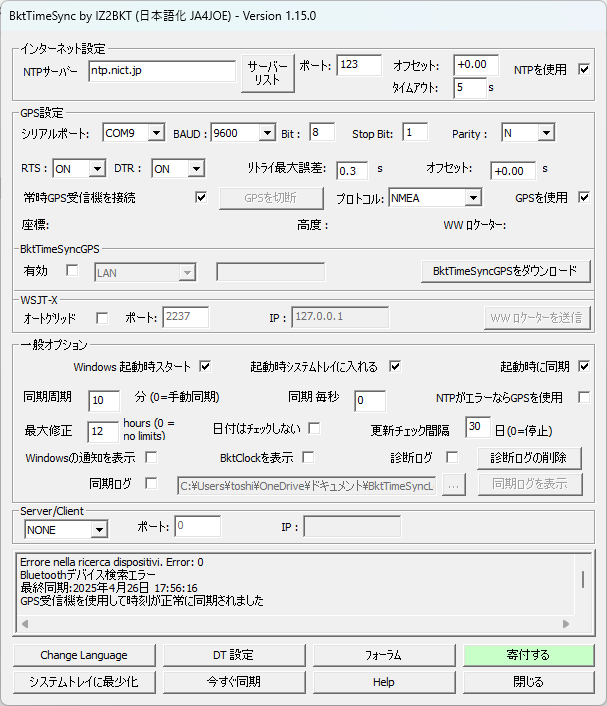Click the WSJT-X IP 127.0.0.1 field
607x706 pixels.
[x=340, y=317]
